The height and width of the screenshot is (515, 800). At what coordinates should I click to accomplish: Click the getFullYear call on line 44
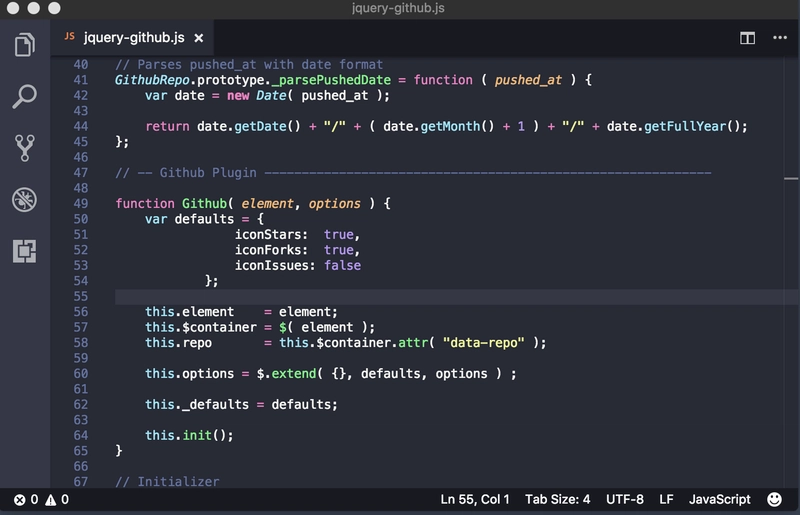(685, 127)
